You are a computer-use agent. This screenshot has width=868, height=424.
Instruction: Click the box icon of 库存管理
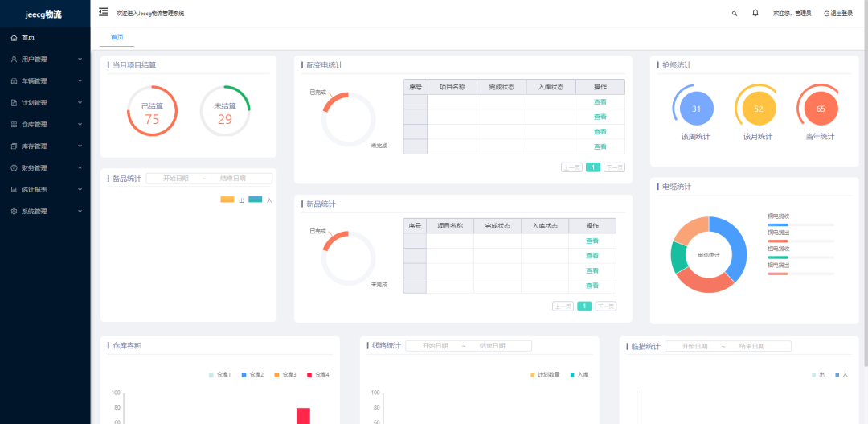point(14,146)
